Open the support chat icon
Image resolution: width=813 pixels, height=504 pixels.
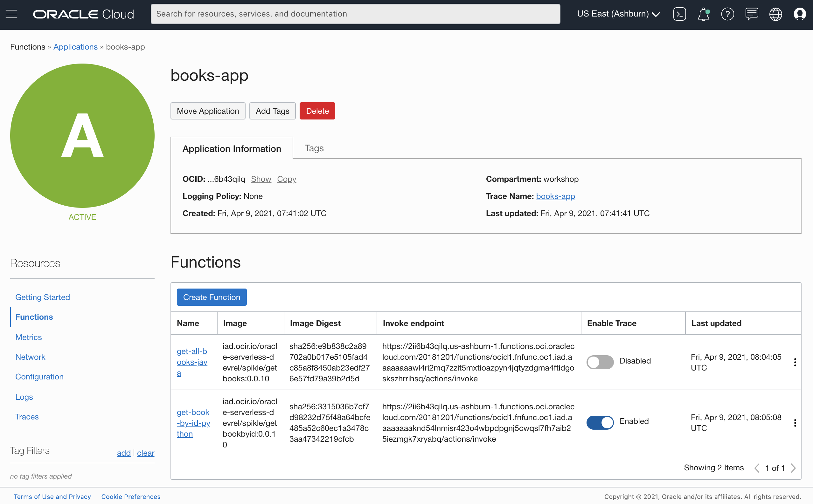(751, 14)
